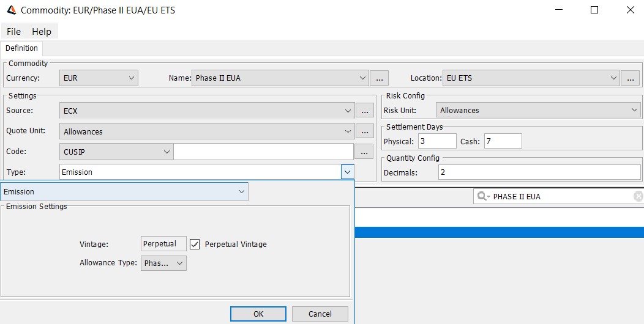Click the search box containing PHASE II EUA
The image size is (644, 324).
click(558, 196)
